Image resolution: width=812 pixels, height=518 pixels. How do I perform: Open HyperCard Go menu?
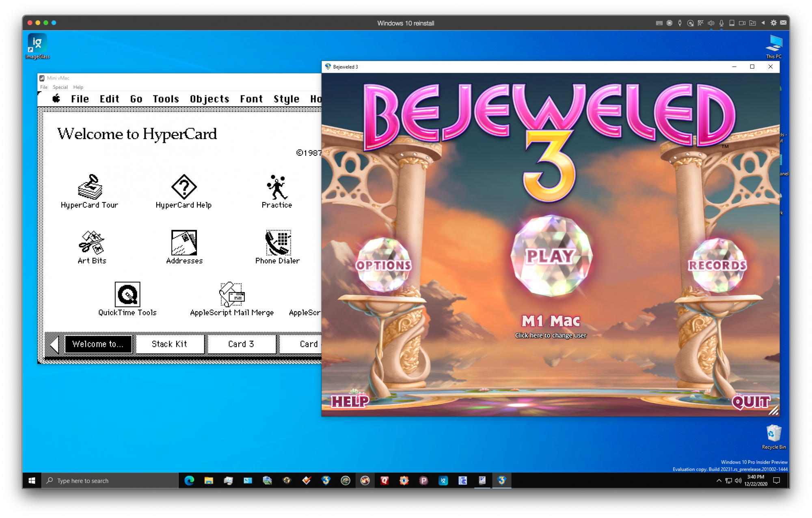click(x=136, y=99)
